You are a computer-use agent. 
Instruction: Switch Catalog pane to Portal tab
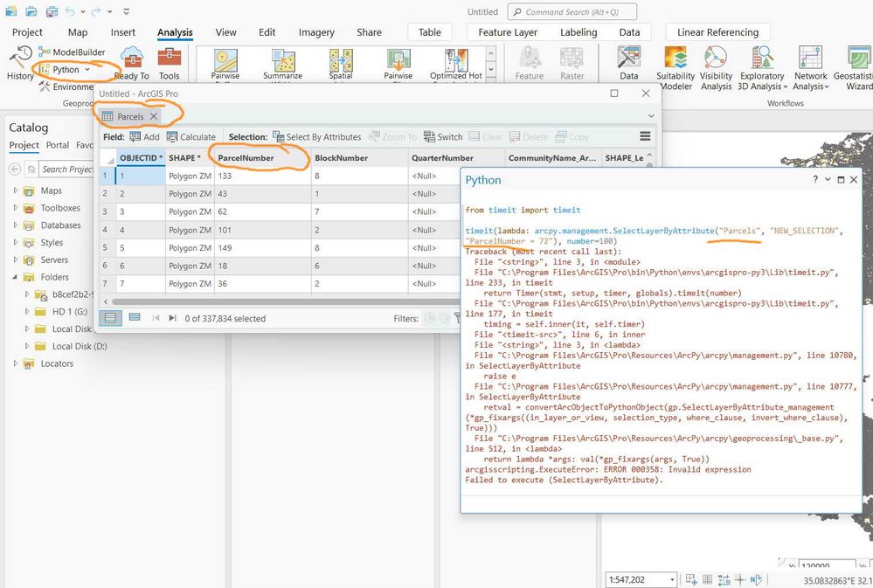pos(58,145)
